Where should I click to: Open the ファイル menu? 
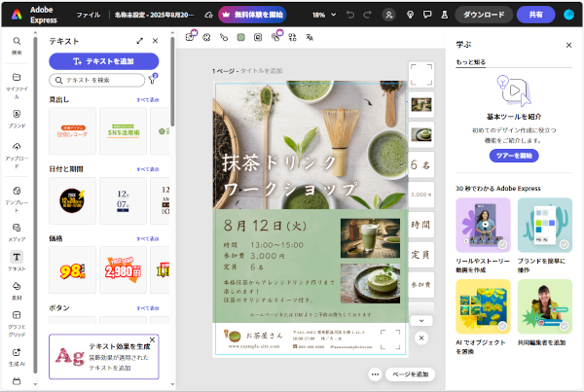(x=88, y=16)
